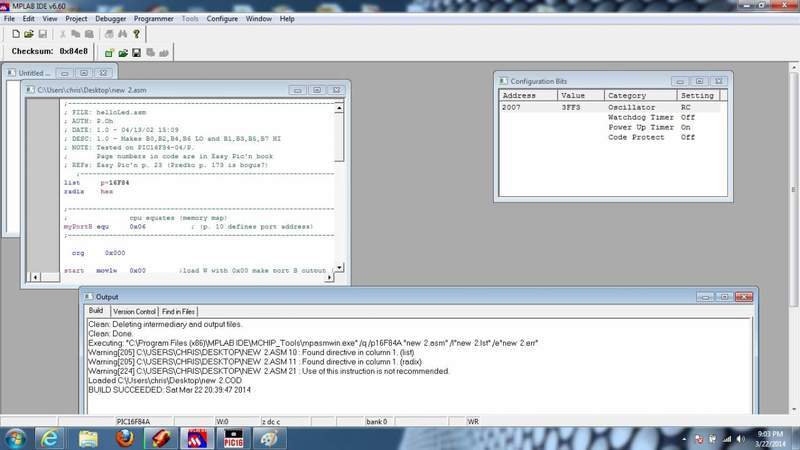The image size is (800, 450).
Task: Click the Open File toolbar icon
Action: pos(29,34)
